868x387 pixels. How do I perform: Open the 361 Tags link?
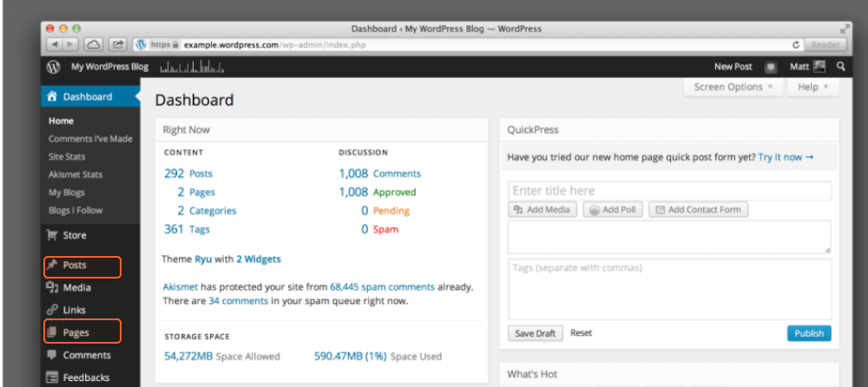pos(187,229)
